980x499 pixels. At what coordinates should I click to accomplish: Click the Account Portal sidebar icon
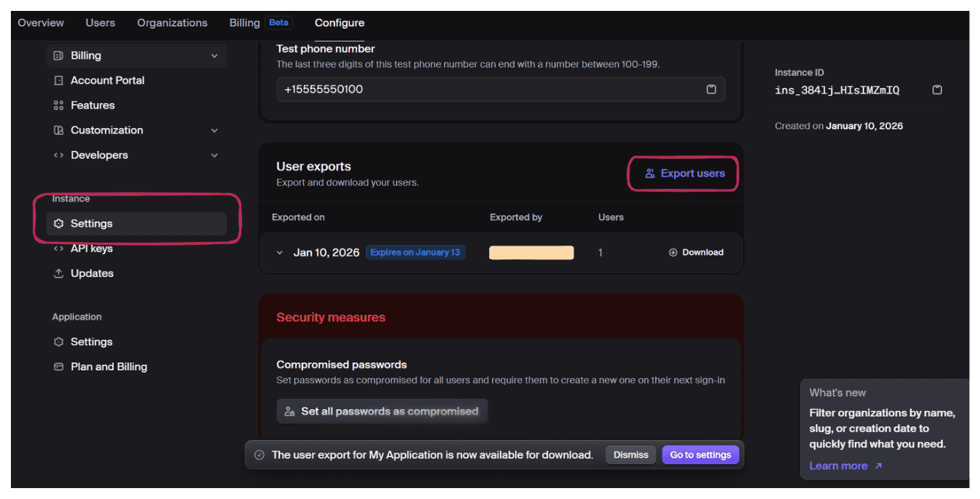coord(59,81)
